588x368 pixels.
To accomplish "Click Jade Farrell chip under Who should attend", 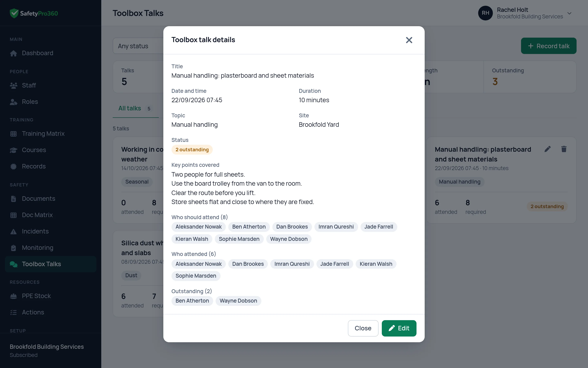I will pos(378,227).
